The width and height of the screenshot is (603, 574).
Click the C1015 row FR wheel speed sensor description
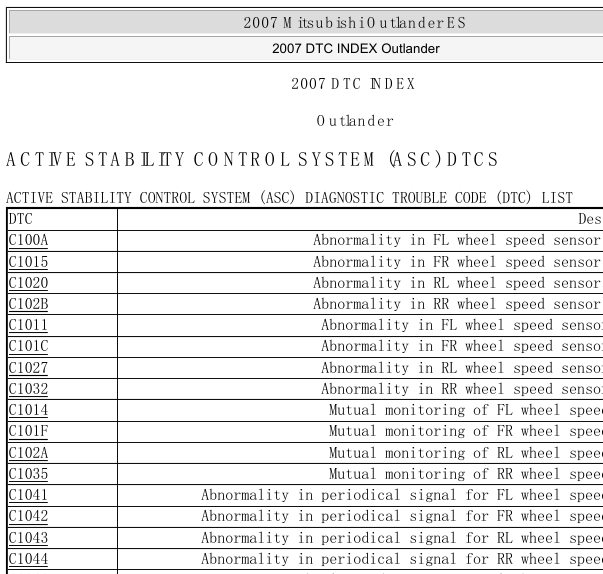pos(458,262)
